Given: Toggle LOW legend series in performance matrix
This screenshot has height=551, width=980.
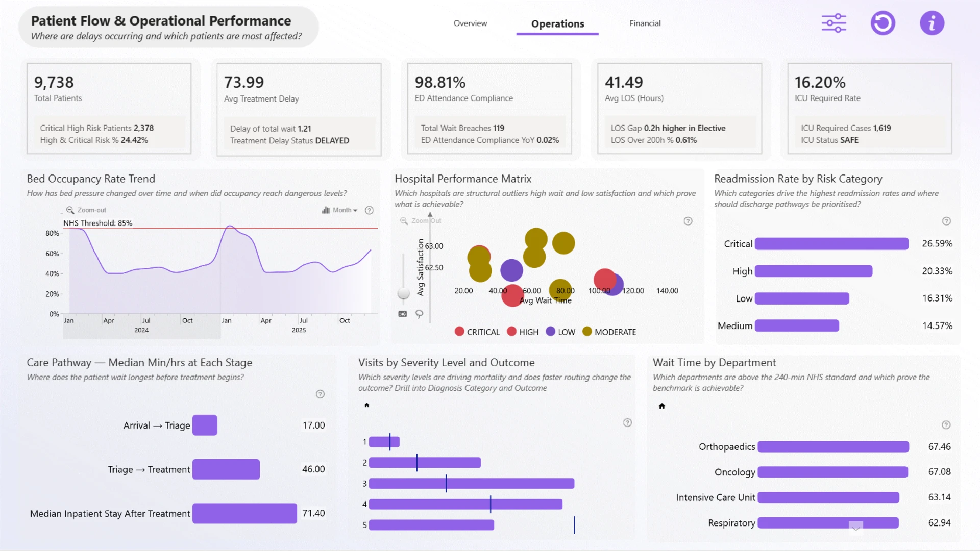Looking at the screenshot, I should pyautogui.click(x=560, y=332).
